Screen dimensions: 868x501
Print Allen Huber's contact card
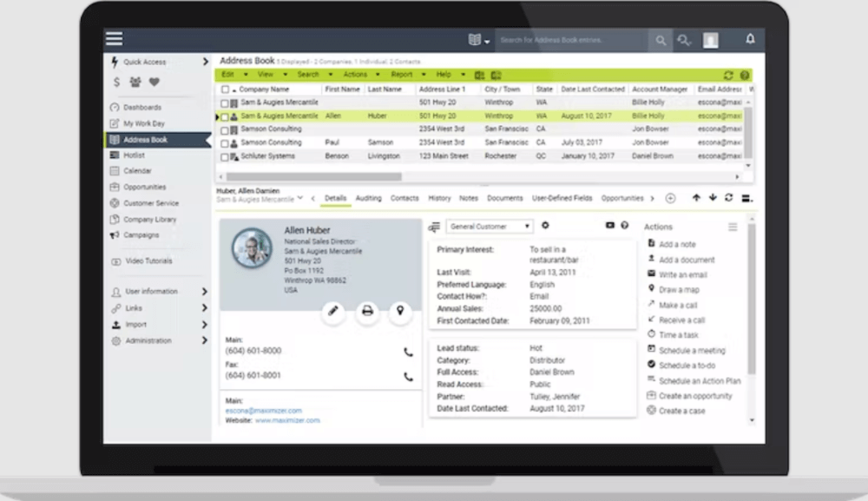pyautogui.click(x=367, y=311)
